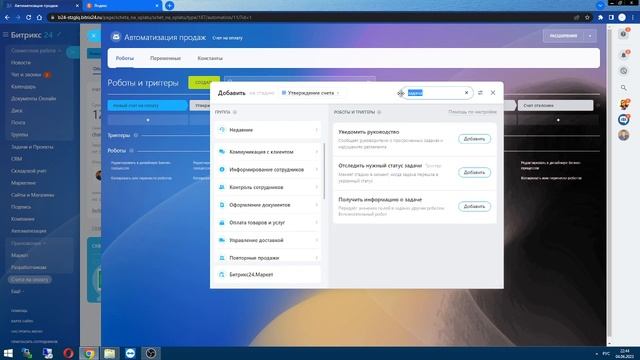Viewport: 640px width, 360px height.
Task: Expand Информирование сотрудников chevron
Action: 316,169
